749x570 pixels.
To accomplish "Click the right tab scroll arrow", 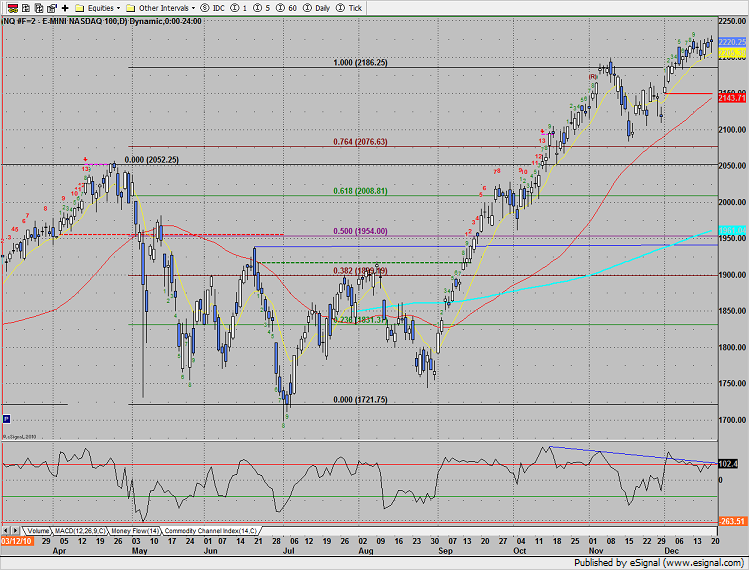I will [15, 531].
